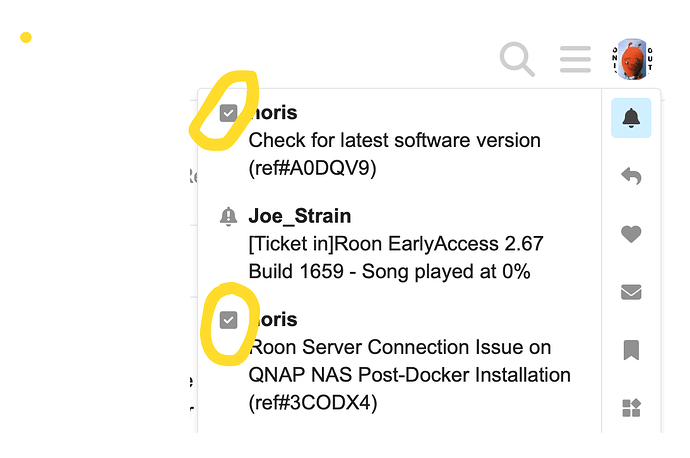Click checkmark beside software version notification
This screenshot has width=690, height=458.
pyautogui.click(x=228, y=113)
